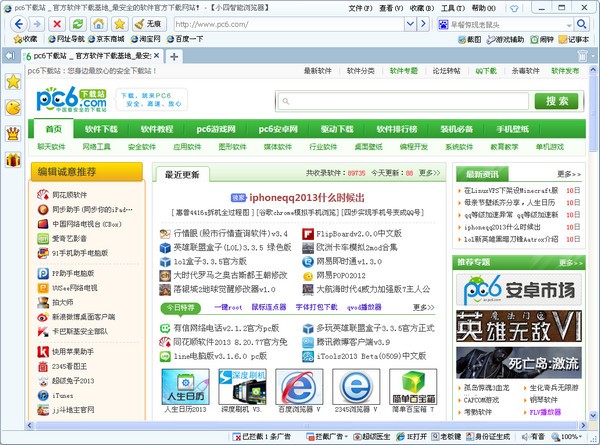
Task: Refresh the page with the green reload icon
Action: coord(78,24)
